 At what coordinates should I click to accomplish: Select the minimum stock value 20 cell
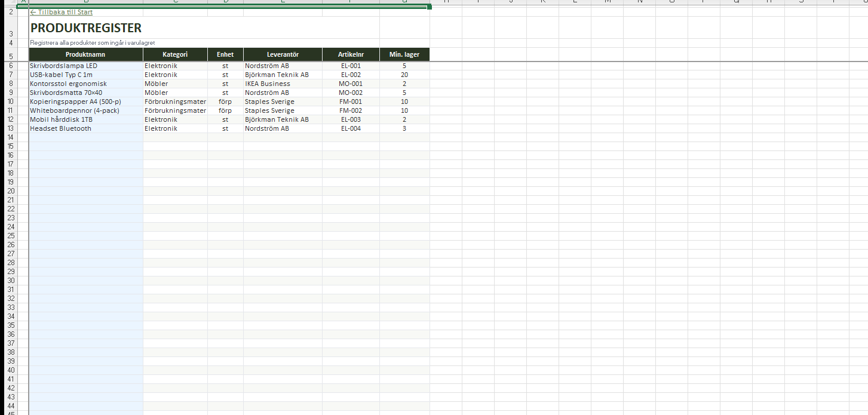(x=404, y=75)
